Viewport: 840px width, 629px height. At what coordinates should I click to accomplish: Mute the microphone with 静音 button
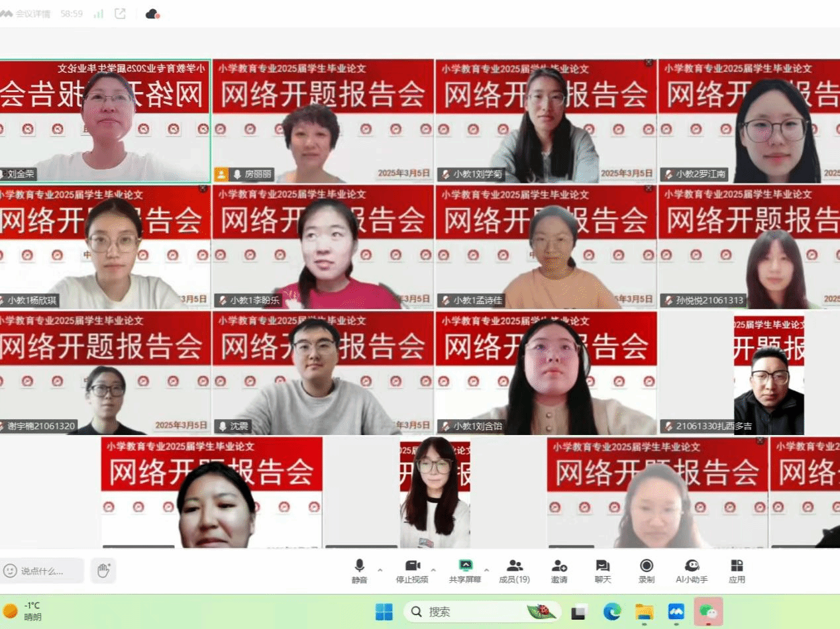[359, 570]
